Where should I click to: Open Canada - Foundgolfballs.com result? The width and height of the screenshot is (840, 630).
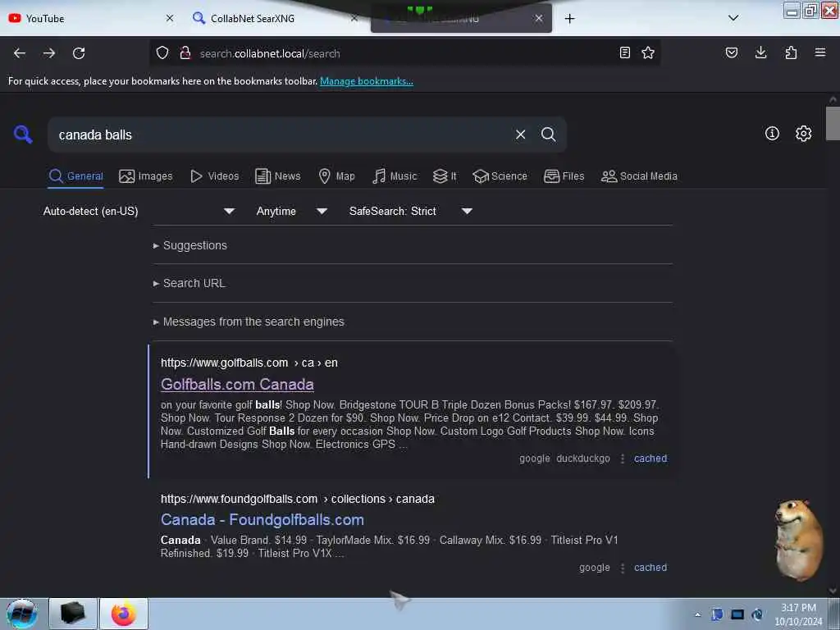point(262,519)
